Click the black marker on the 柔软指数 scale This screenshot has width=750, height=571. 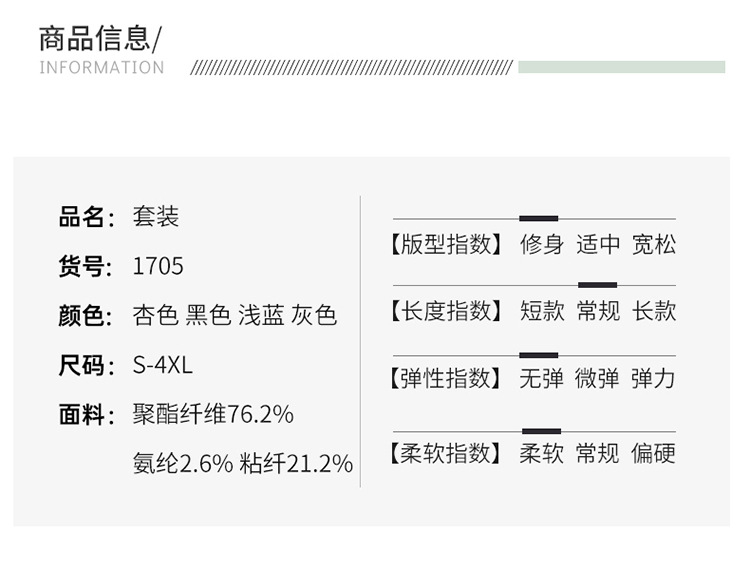pyautogui.click(x=541, y=430)
